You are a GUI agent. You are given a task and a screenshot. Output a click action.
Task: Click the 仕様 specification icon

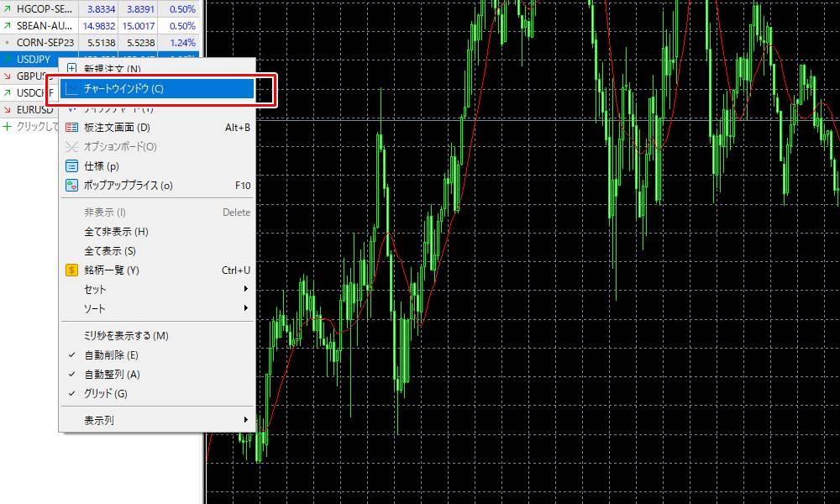click(71, 166)
